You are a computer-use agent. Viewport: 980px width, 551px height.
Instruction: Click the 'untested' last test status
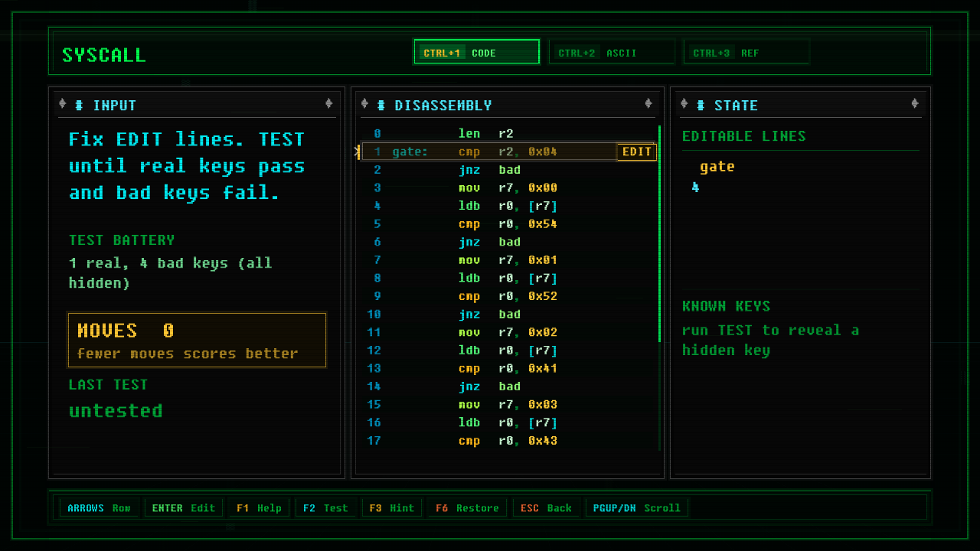116,411
